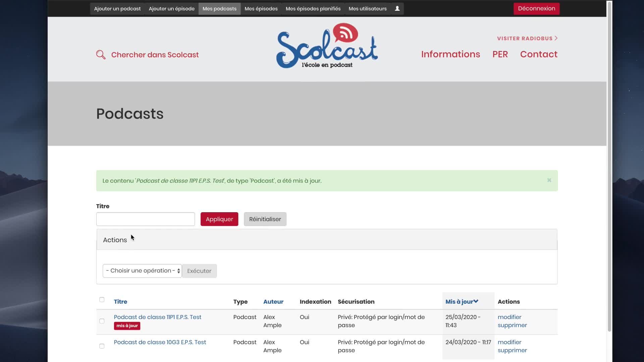This screenshot has width=644, height=362.
Task: Toggle the select-all checkbox in table header
Action: point(102,300)
